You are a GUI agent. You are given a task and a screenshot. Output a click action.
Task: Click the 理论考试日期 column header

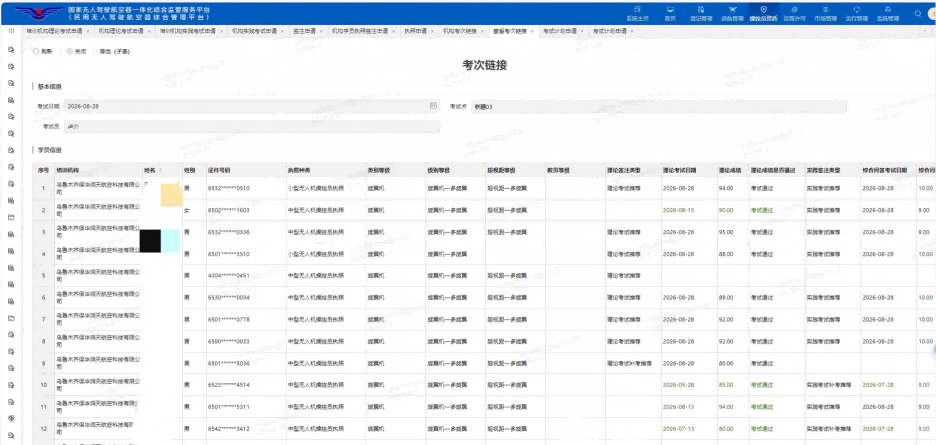pyautogui.click(x=689, y=170)
